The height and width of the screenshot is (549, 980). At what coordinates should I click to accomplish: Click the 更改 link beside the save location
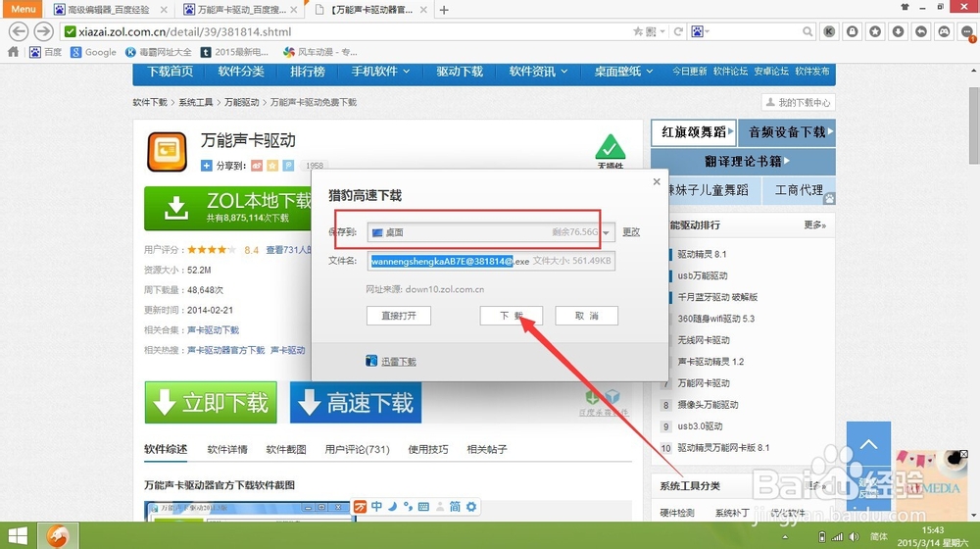(x=631, y=232)
